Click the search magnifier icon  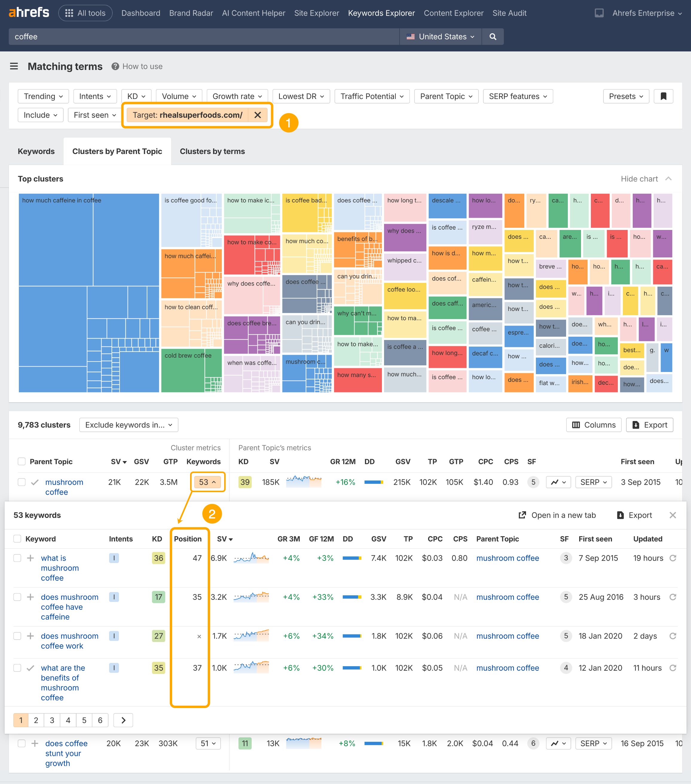[493, 36]
